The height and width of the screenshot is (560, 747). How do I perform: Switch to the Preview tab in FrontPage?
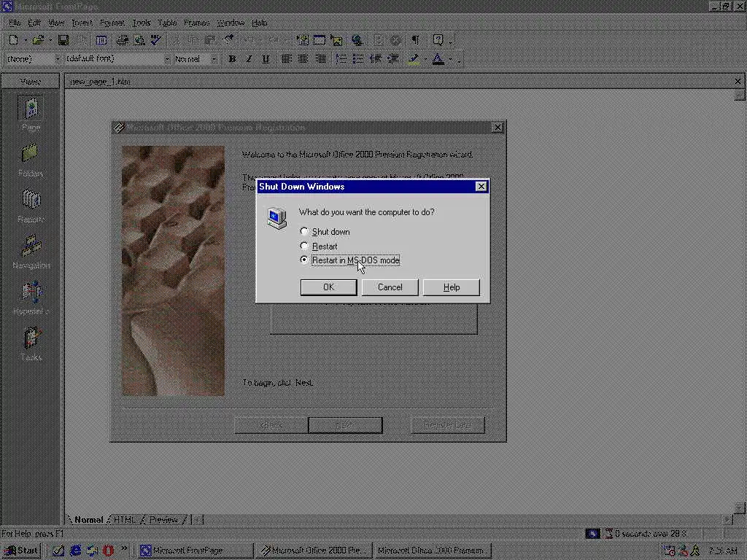(x=163, y=519)
